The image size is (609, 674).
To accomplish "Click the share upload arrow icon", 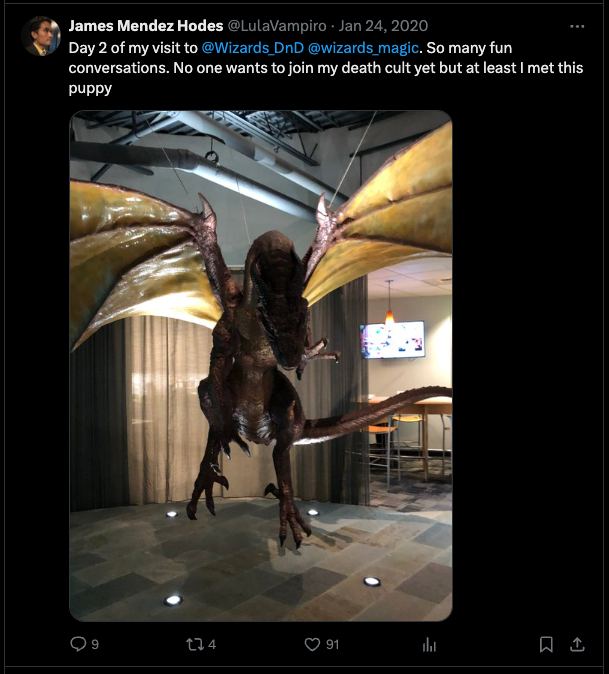I will 577,644.
